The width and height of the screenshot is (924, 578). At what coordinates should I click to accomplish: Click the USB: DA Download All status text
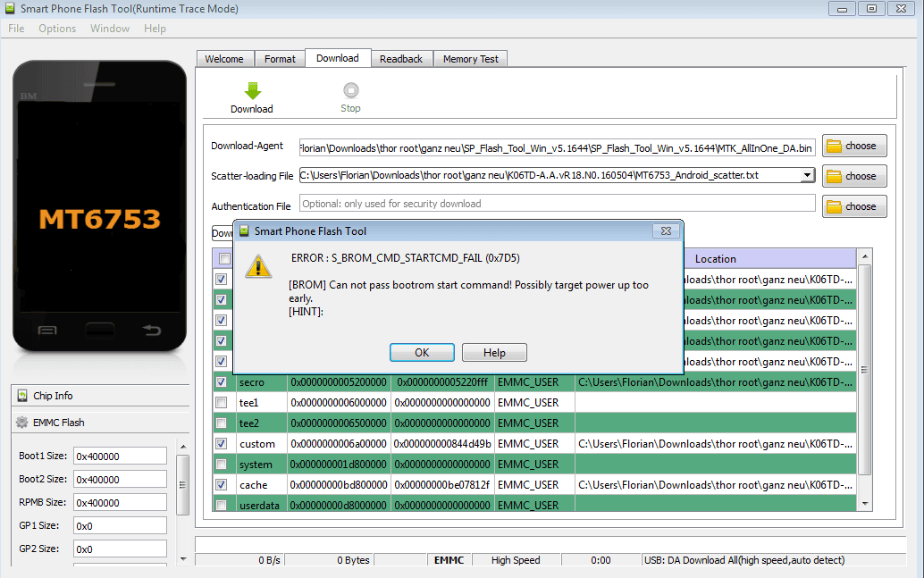pyautogui.click(x=744, y=560)
